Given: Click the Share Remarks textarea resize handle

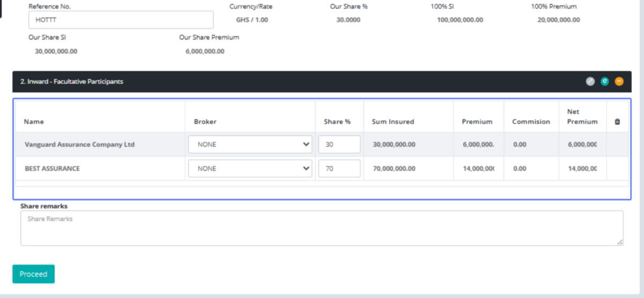Looking at the screenshot, I should [620, 243].
